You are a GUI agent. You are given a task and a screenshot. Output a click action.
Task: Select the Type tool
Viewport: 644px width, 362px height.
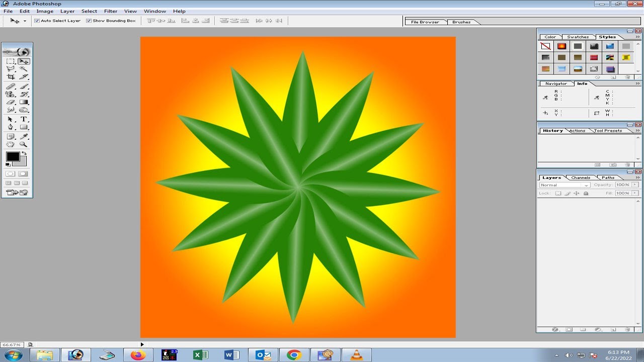[x=24, y=119]
